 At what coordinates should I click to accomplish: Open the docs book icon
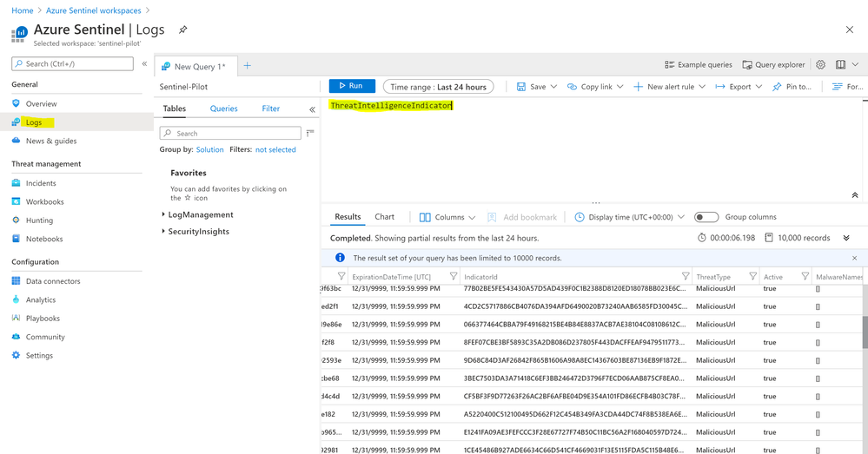[840, 65]
